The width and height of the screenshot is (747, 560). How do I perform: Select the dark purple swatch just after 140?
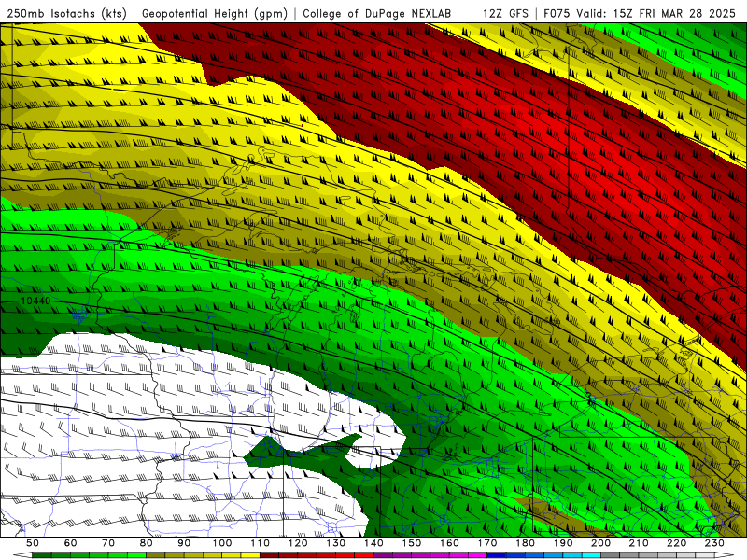(x=383, y=555)
